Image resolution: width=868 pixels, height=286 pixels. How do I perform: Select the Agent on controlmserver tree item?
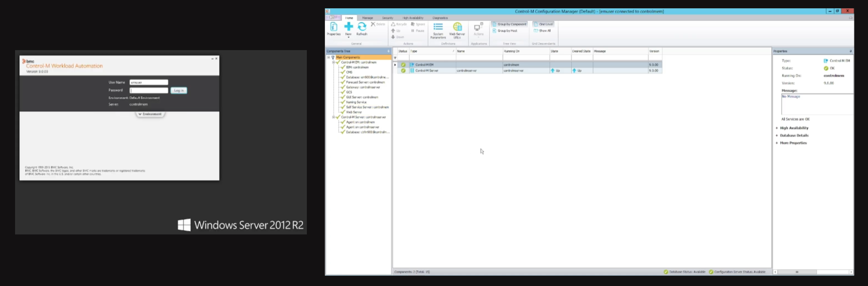pyautogui.click(x=362, y=127)
